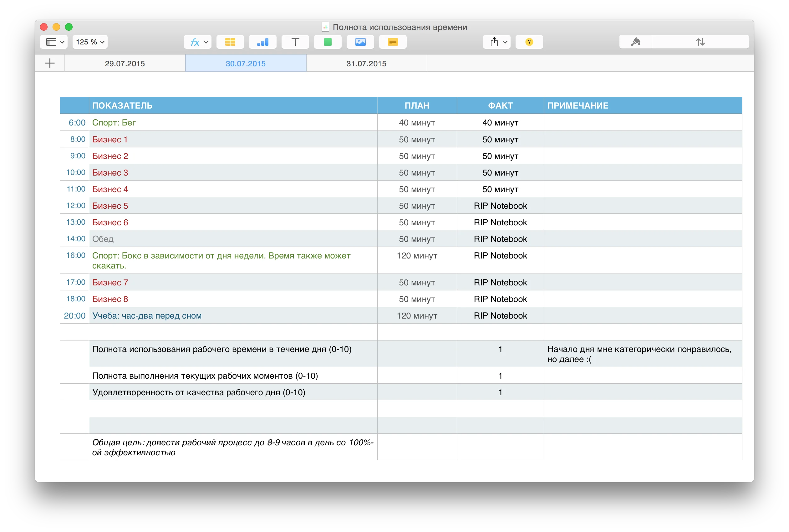Insert a chart with bar chart icon
Screen dimensions: 789x532
pos(262,42)
